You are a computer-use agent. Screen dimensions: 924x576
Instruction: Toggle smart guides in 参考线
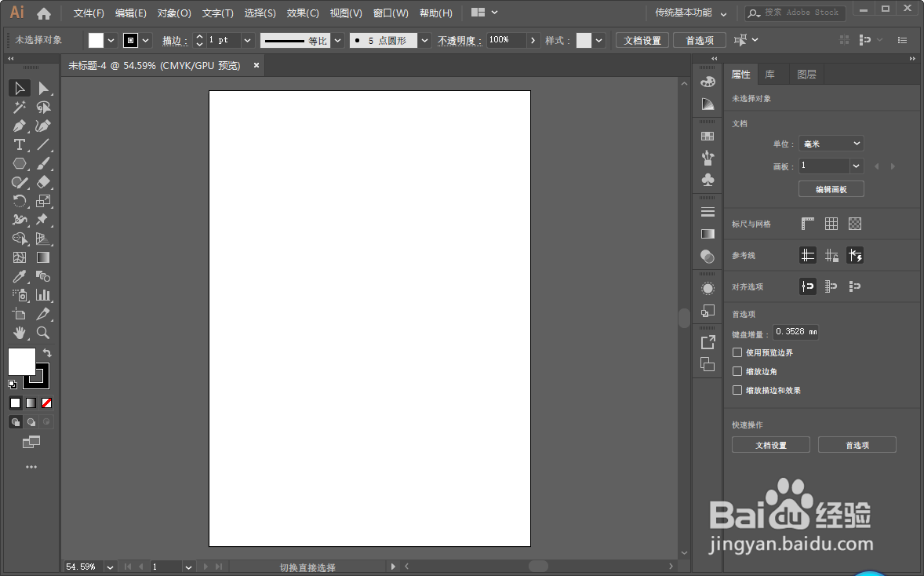pos(855,255)
